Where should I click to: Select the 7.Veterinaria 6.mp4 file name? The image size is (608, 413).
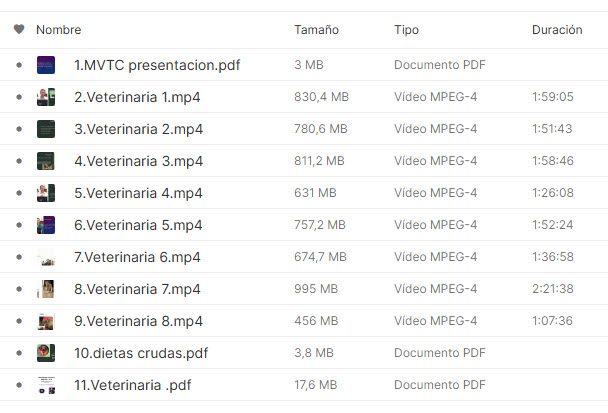point(137,257)
